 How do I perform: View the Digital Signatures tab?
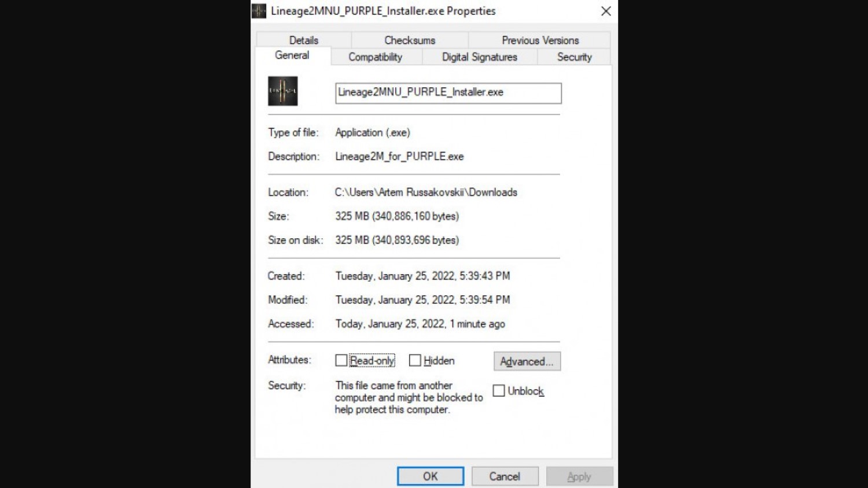pyautogui.click(x=480, y=57)
